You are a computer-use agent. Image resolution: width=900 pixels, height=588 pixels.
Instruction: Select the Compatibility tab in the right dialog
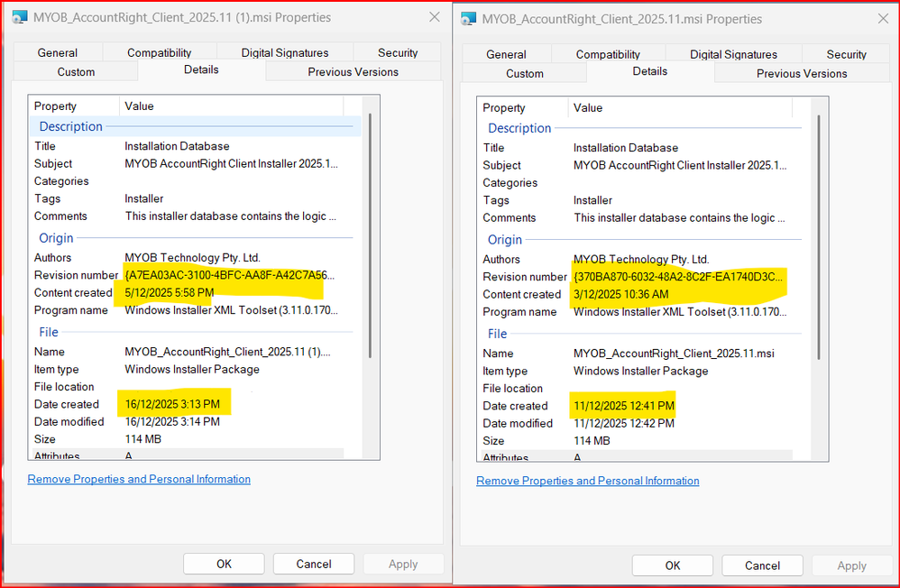click(x=608, y=54)
